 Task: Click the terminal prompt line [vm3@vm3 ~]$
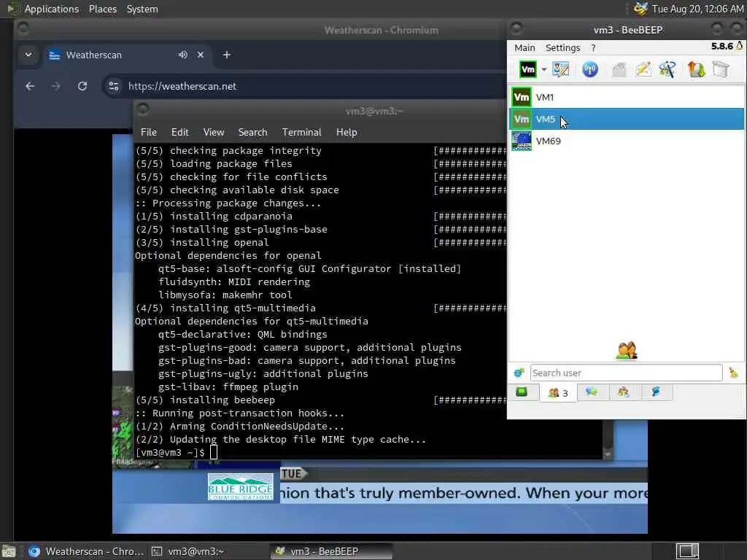170,452
